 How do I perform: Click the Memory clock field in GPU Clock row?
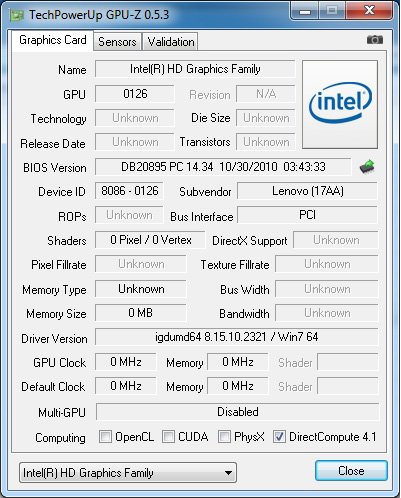click(x=238, y=362)
